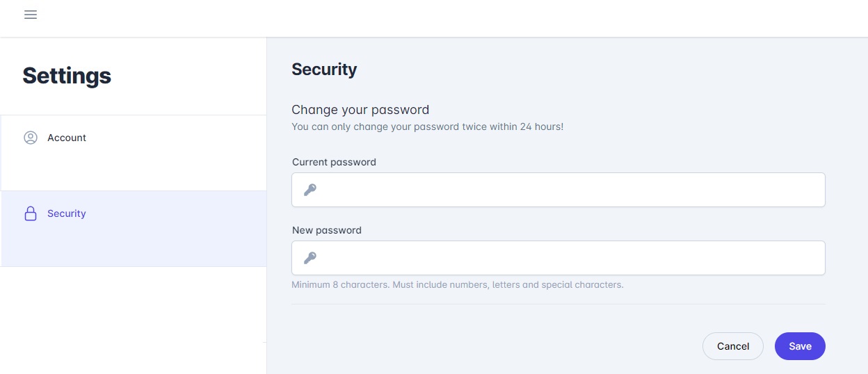Click key icon in Current password field

point(310,190)
